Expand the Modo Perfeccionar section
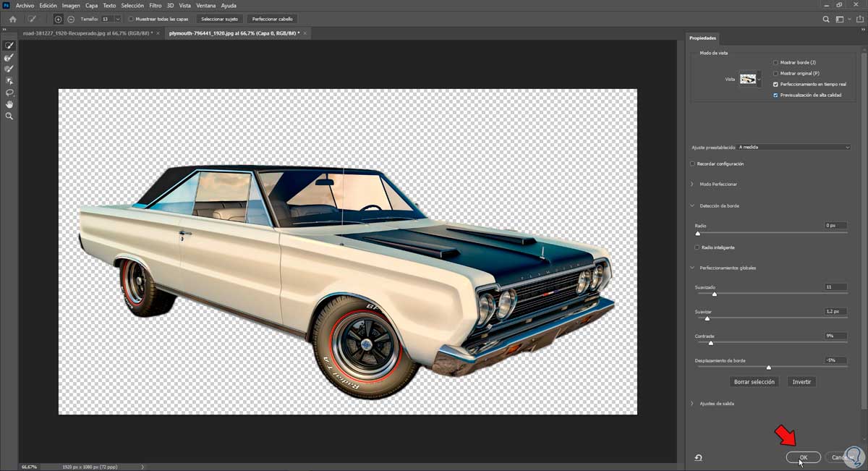Screen dimensions: 868x471 tap(692, 184)
